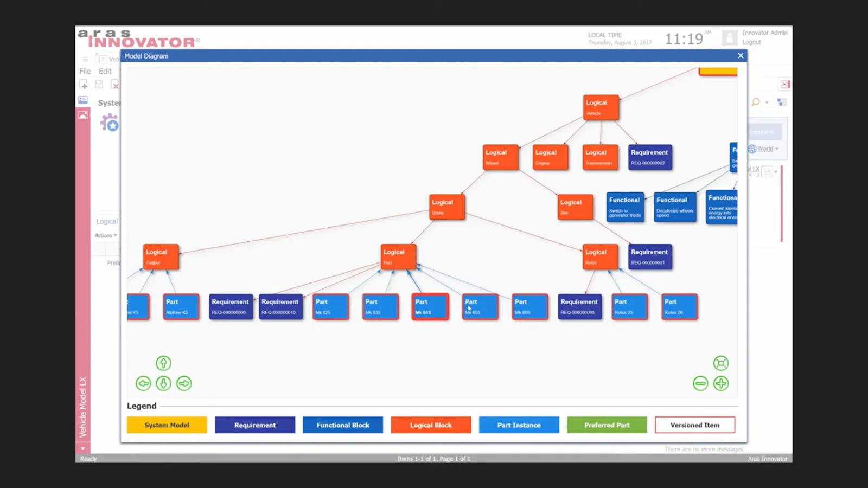The image size is (868, 488).
Task: Pan the diagram left with the arrow icon
Action: point(143,383)
